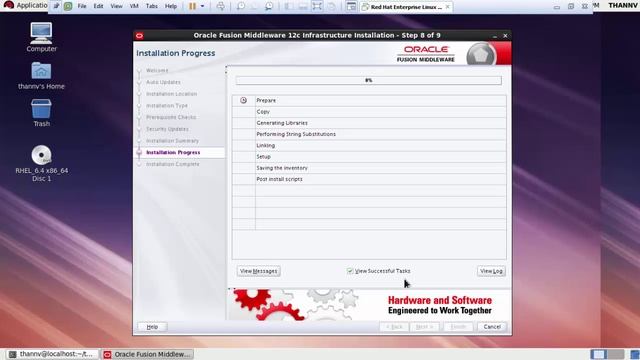Click the Installation Summary step
Viewport: 640px width, 360px height.
pyautogui.click(x=172, y=141)
